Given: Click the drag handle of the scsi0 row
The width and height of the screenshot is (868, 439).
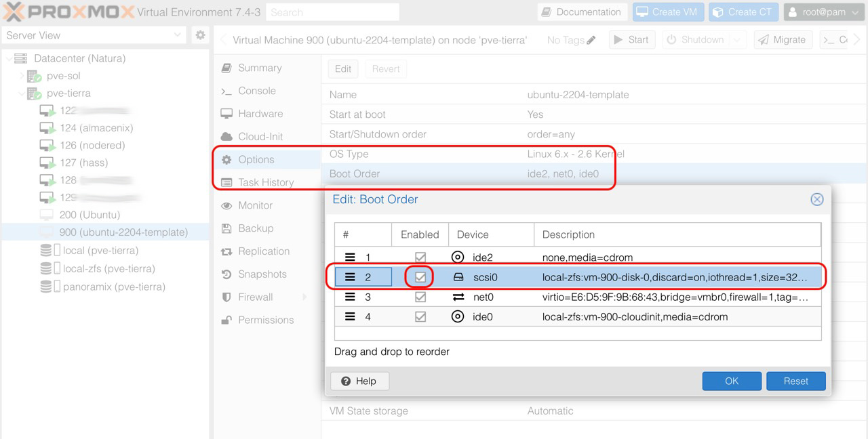Looking at the screenshot, I should pos(350,277).
